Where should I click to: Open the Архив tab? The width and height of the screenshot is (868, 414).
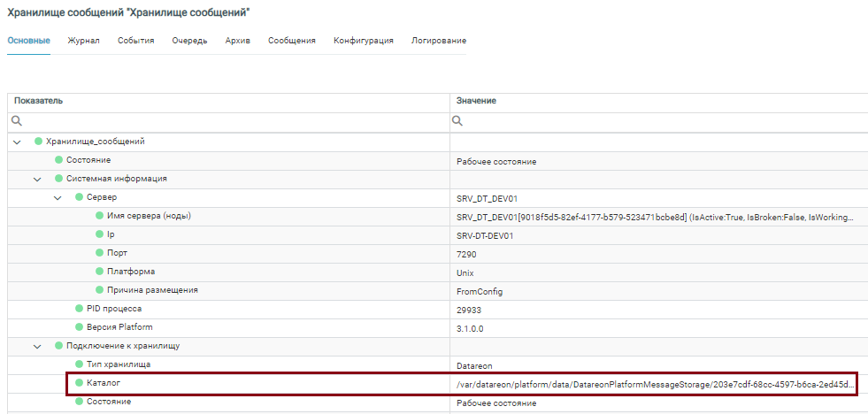coord(237,41)
